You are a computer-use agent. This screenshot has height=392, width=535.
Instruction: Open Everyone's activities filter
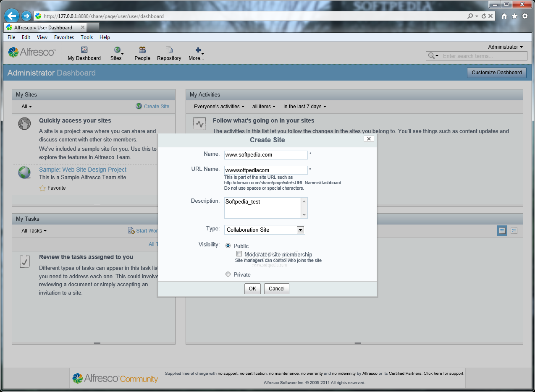[219, 107]
